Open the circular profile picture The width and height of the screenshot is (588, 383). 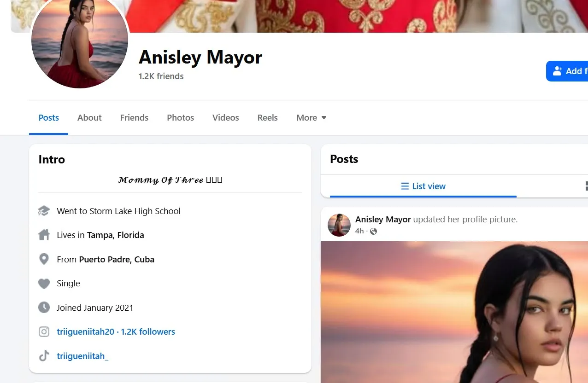[80, 43]
